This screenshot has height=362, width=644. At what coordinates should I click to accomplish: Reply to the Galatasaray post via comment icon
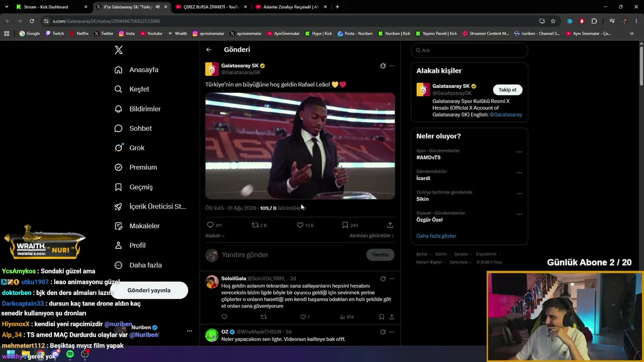click(x=210, y=225)
